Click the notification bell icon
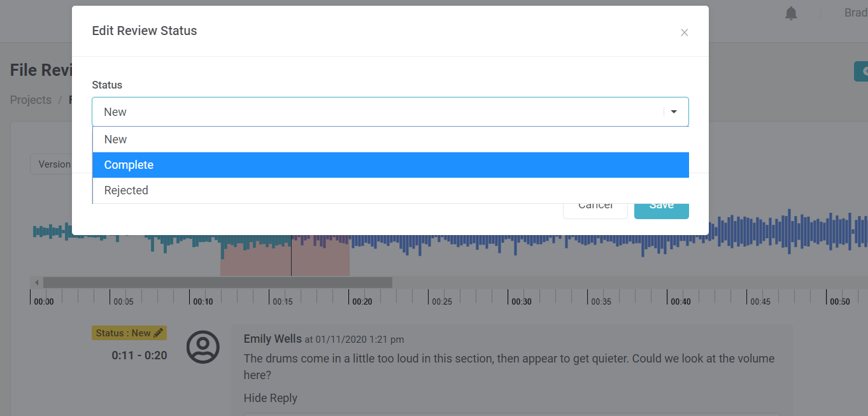 click(x=791, y=13)
